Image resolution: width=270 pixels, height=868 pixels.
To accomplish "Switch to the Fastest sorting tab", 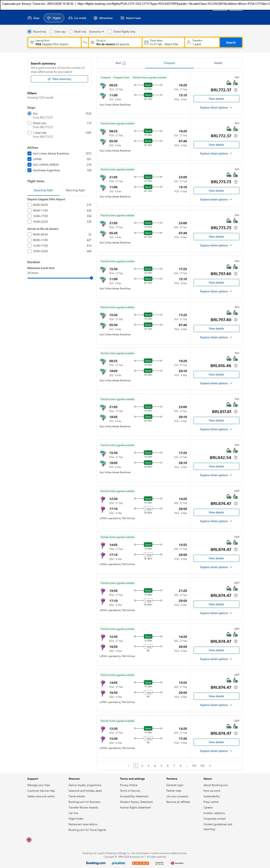I will pos(218,63).
